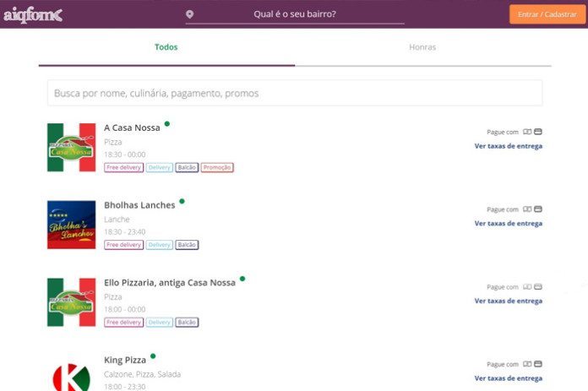Click the voucher payment icon for Bholhas Lanches
588x391 pixels.
[x=527, y=209]
